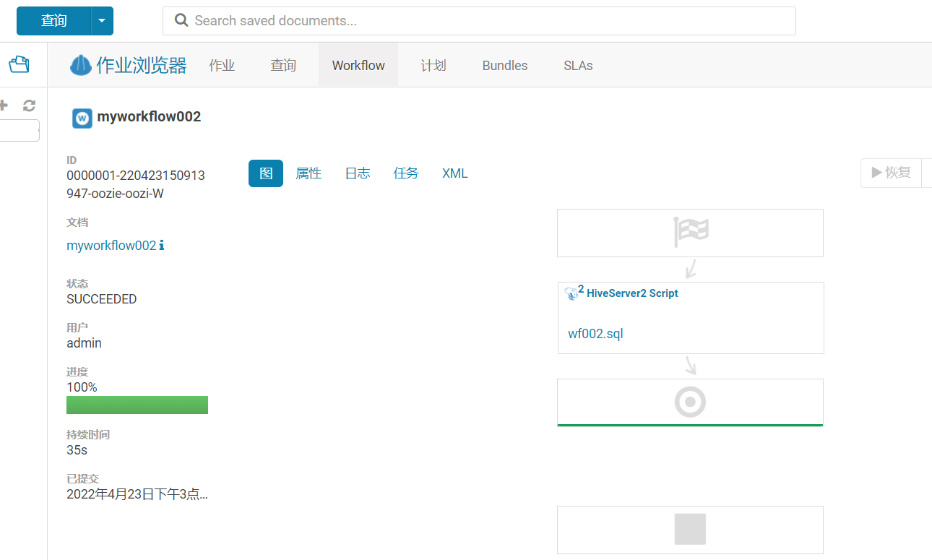Open the Bundles tab
Screen dimensions: 932x560
click(x=505, y=65)
